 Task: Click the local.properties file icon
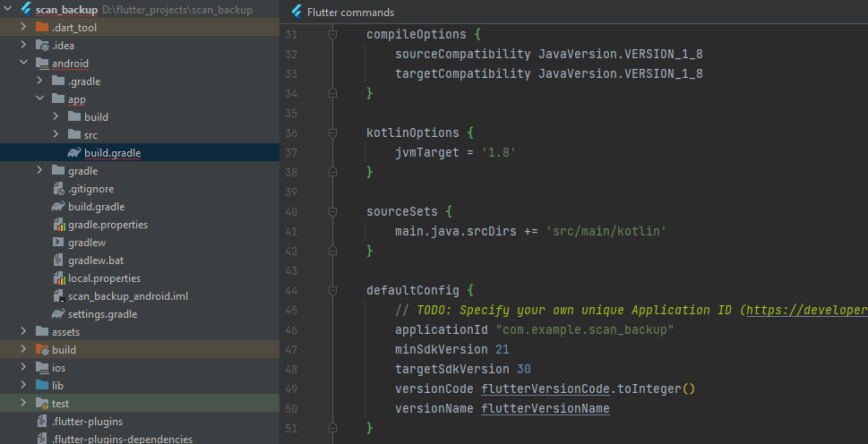59,278
